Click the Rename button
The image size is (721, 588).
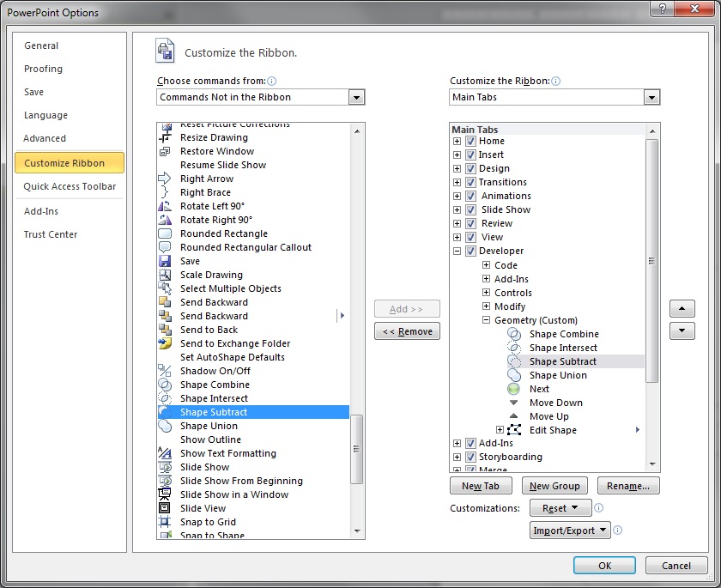pyautogui.click(x=628, y=486)
